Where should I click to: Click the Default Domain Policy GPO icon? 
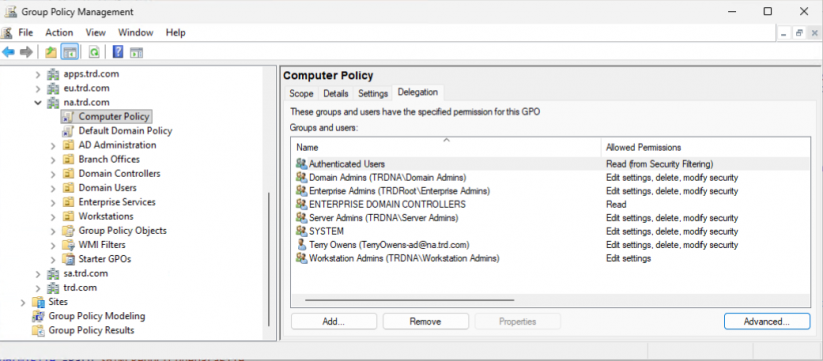point(68,131)
